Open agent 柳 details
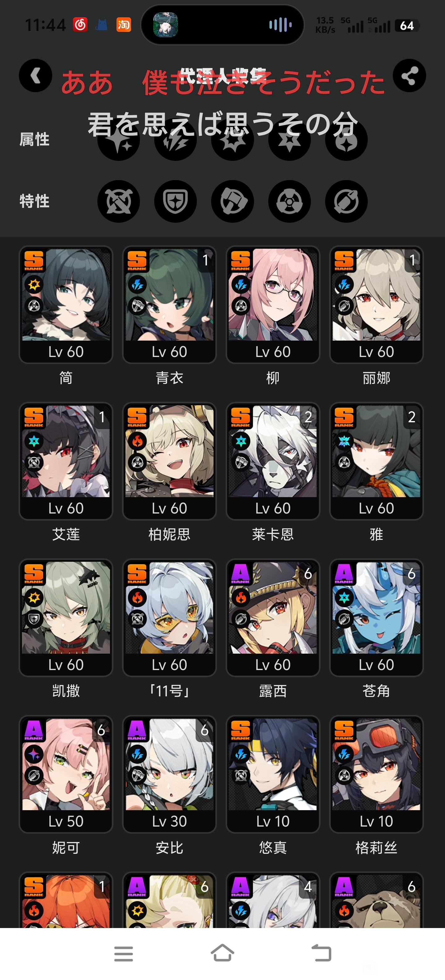 coord(273,305)
